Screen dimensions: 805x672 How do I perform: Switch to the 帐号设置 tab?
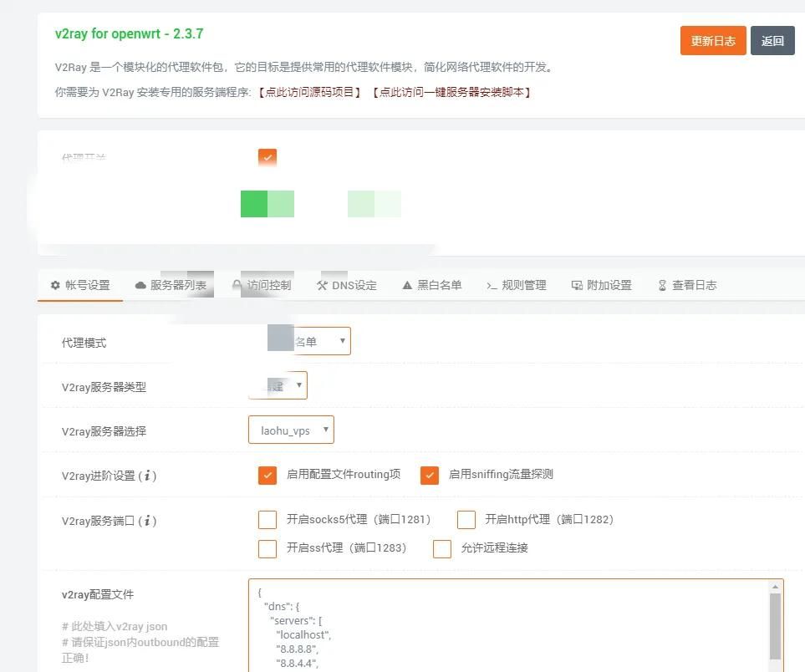tap(80, 286)
